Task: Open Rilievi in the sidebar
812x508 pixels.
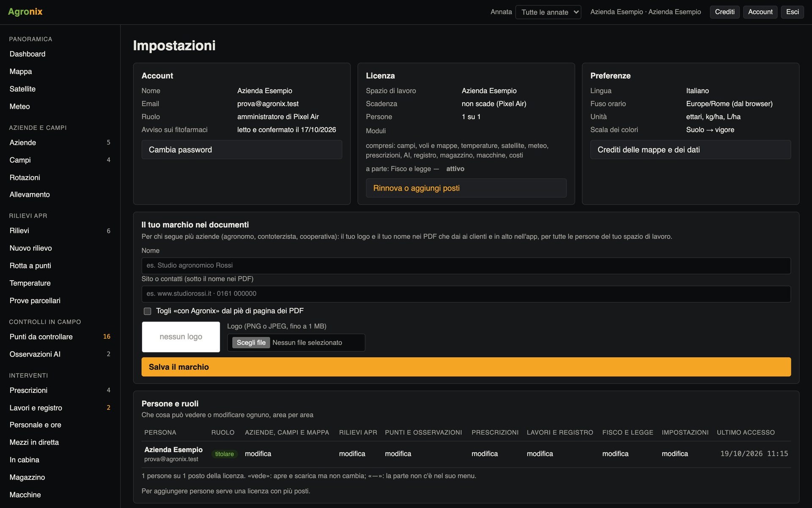Action: click(x=60, y=231)
